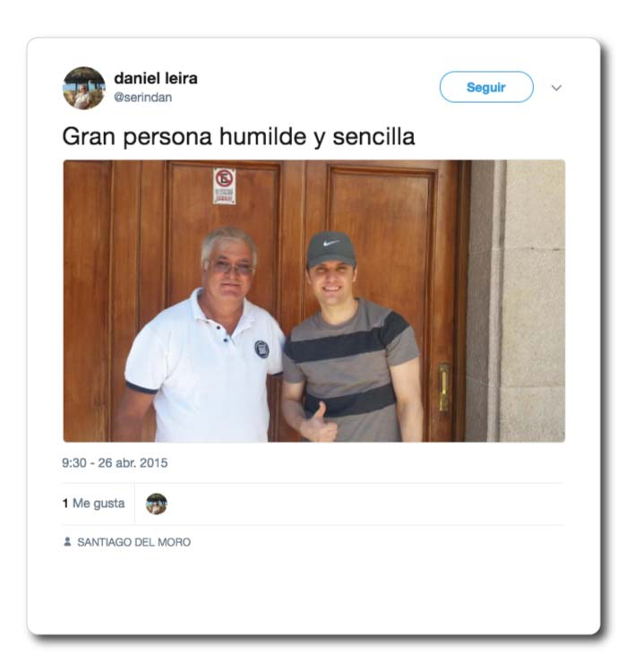627x672 pixels.
Task: Open the attached photo of two men
Action: [314, 301]
